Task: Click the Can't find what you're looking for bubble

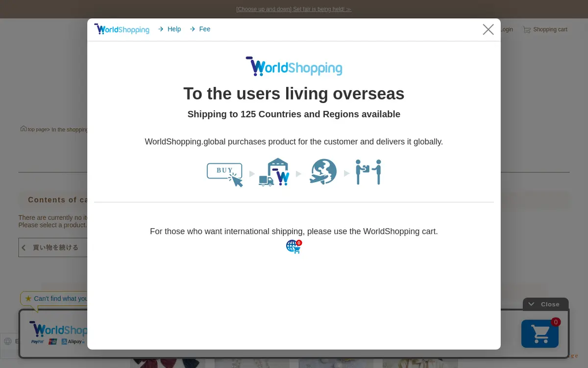Action: point(54,298)
